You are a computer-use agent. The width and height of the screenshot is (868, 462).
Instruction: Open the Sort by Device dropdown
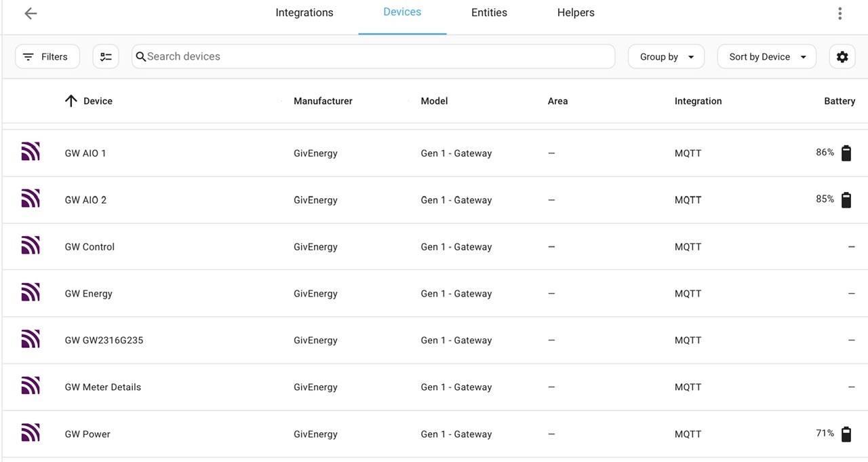[767, 57]
